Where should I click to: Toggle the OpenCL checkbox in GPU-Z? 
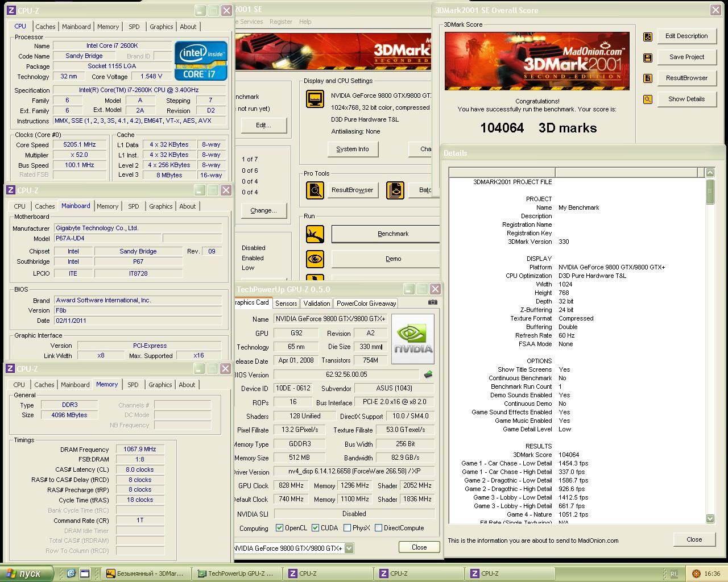[x=279, y=528]
